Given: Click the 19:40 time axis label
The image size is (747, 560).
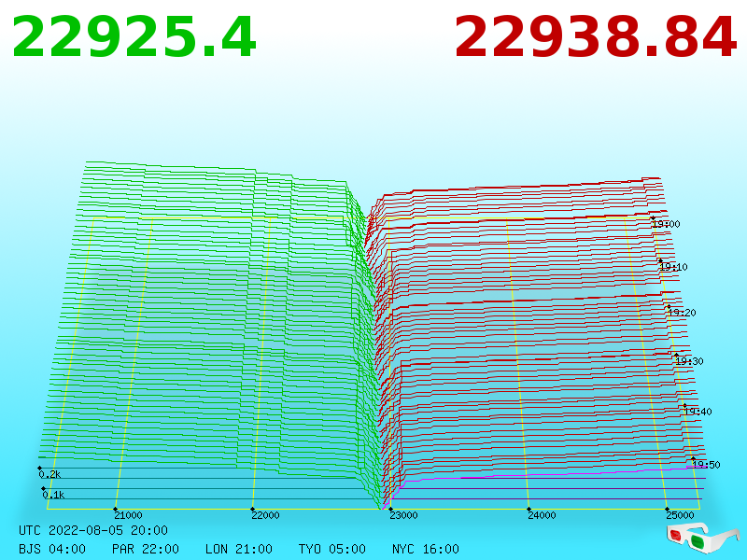Looking at the screenshot, I should [x=698, y=412].
